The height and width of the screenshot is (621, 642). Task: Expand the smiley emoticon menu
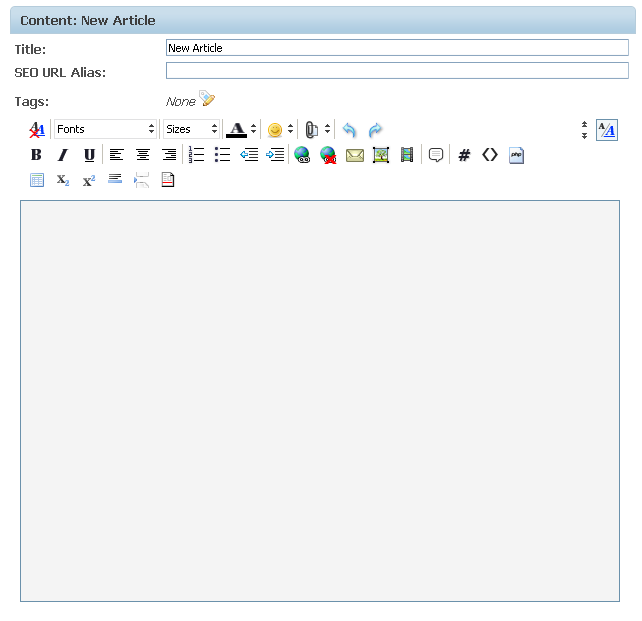[x=275, y=130]
